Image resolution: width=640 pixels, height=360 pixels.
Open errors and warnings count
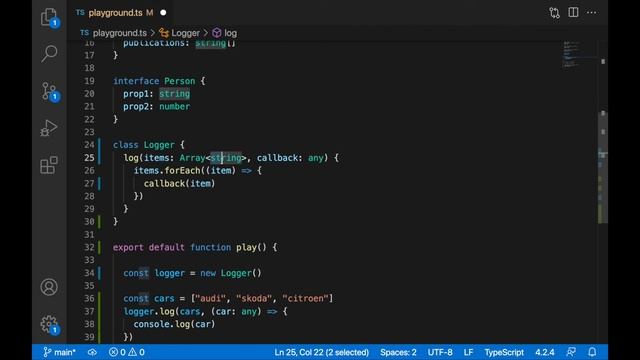pyautogui.click(x=127, y=352)
